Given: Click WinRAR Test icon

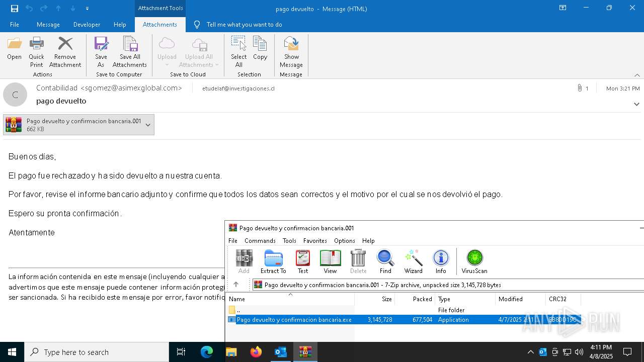Looking at the screenshot, I should (x=303, y=261).
